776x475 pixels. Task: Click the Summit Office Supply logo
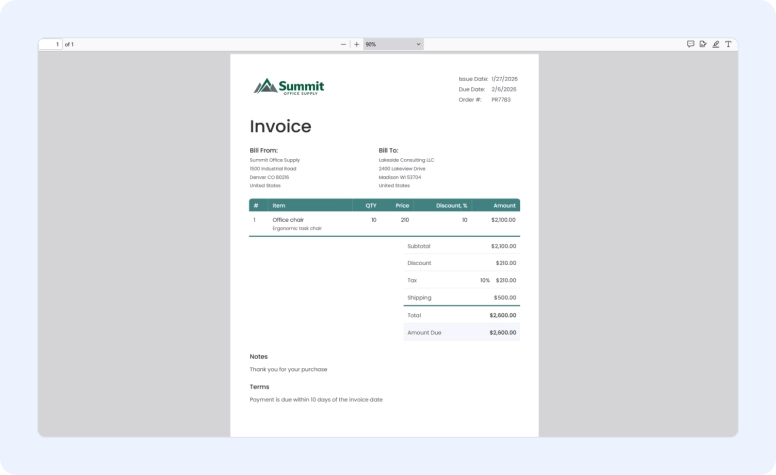pyautogui.click(x=289, y=87)
